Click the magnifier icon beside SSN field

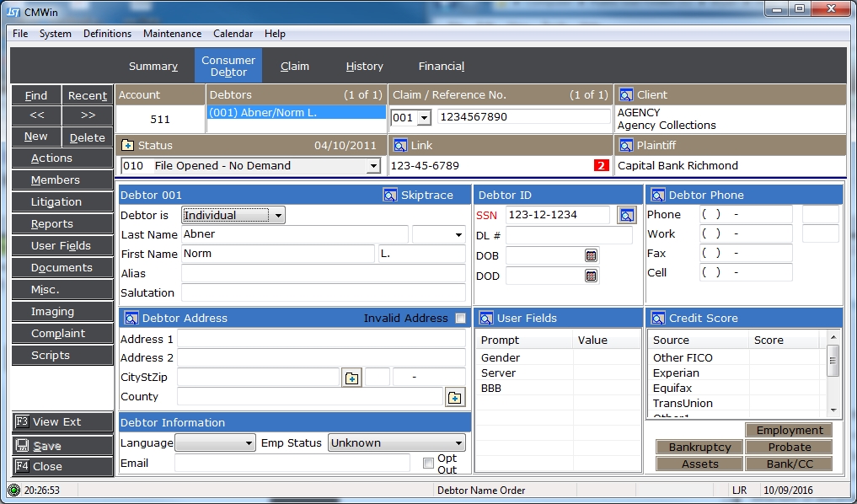click(626, 215)
